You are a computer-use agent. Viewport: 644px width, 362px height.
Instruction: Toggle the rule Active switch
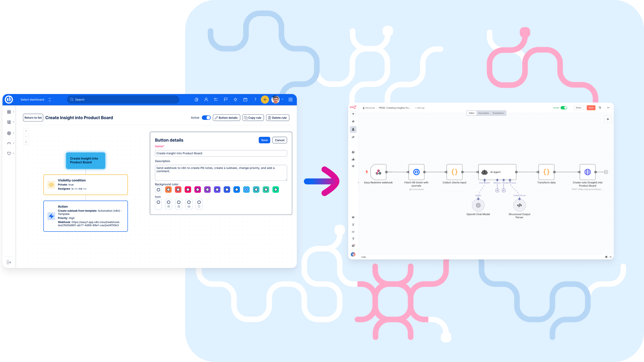[206, 118]
